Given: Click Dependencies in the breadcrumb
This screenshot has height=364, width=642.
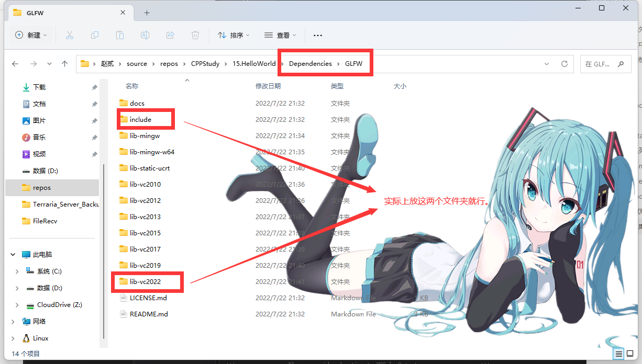Looking at the screenshot, I should [311, 64].
